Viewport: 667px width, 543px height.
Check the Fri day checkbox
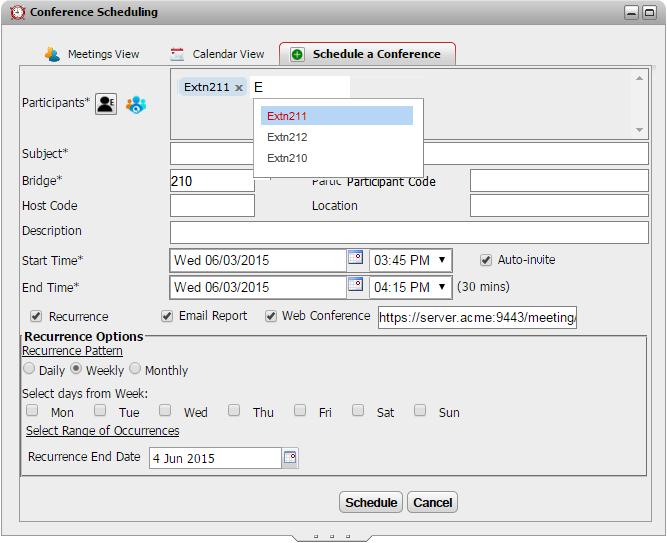(x=300, y=410)
